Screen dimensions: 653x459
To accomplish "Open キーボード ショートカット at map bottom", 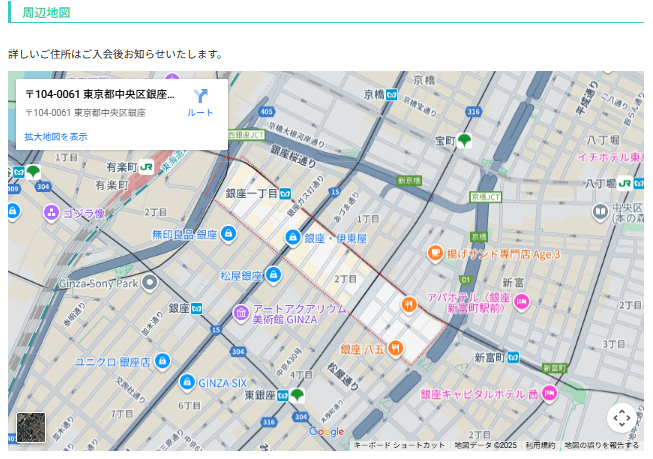I will pyautogui.click(x=399, y=445).
